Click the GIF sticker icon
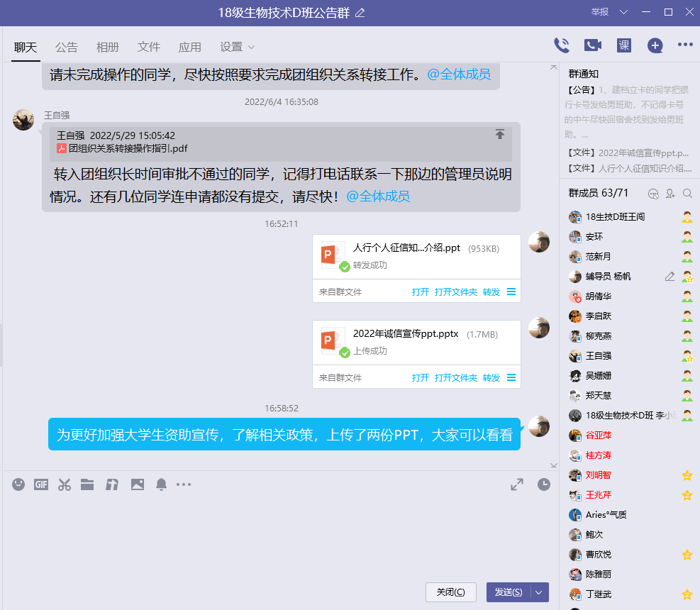 pos(41,484)
